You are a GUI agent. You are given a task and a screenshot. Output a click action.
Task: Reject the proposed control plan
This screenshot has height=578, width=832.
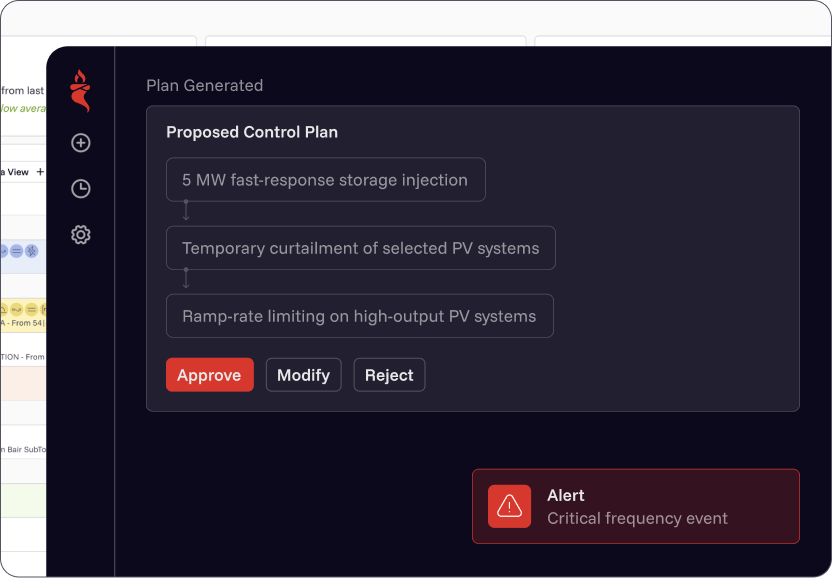pyautogui.click(x=389, y=375)
